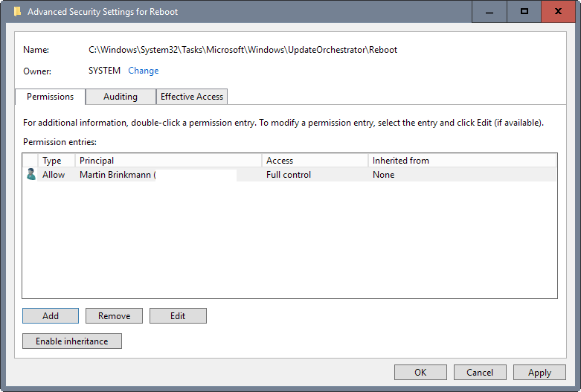Click Enable inheritance
The height and width of the screenshot is (392, 581).
pyautogui.click(x=72, y=341)
